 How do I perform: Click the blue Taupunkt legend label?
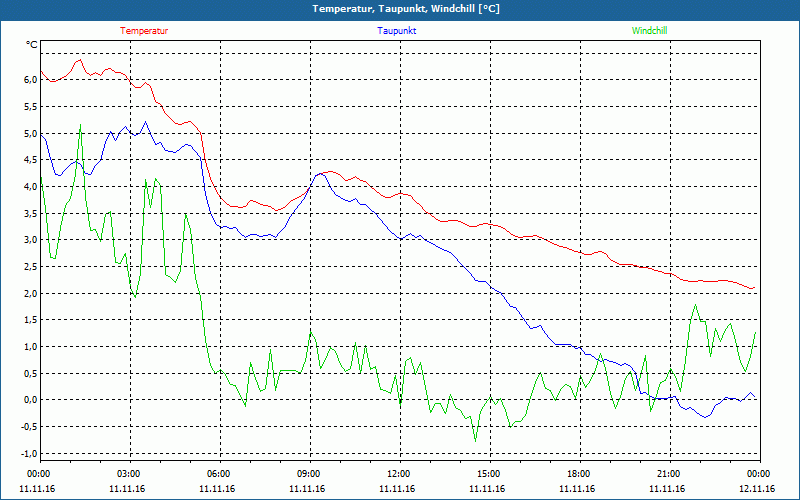click(396, 31)
